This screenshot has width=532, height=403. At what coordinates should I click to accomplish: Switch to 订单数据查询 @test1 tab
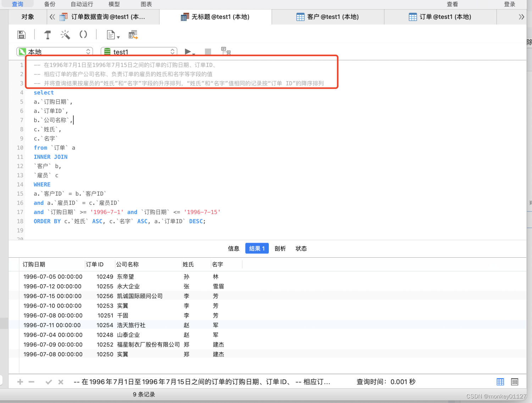point(103,17)
